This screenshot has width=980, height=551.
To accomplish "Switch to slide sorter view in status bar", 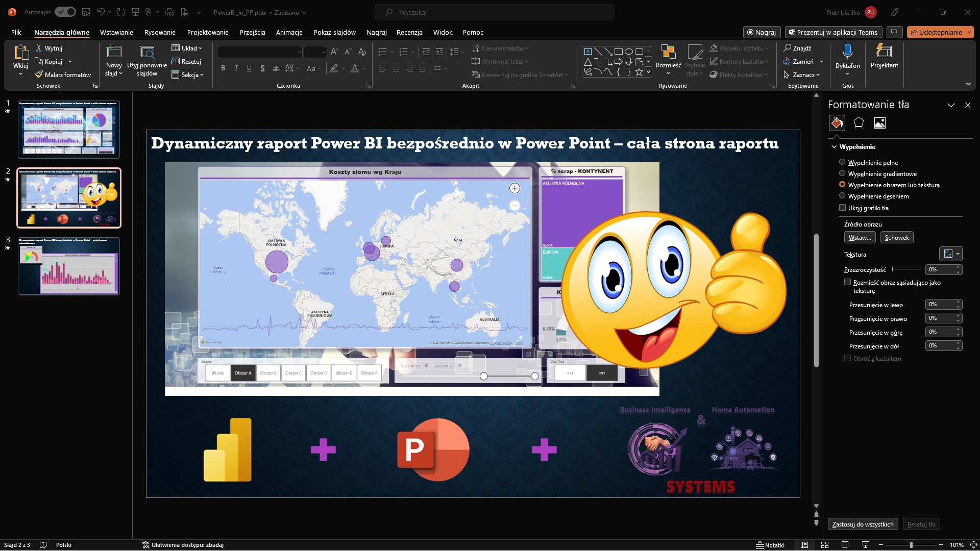I will point(825,545).
